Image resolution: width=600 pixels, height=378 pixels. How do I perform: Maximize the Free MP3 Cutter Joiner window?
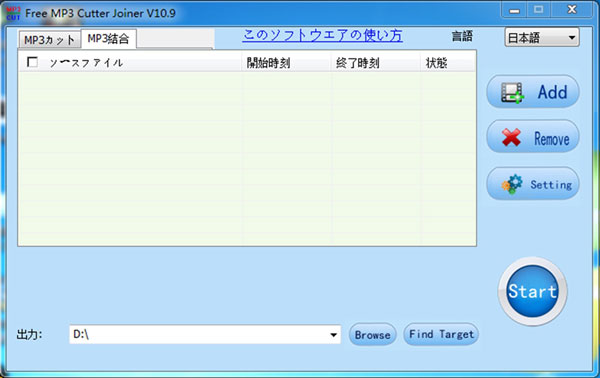539,10
